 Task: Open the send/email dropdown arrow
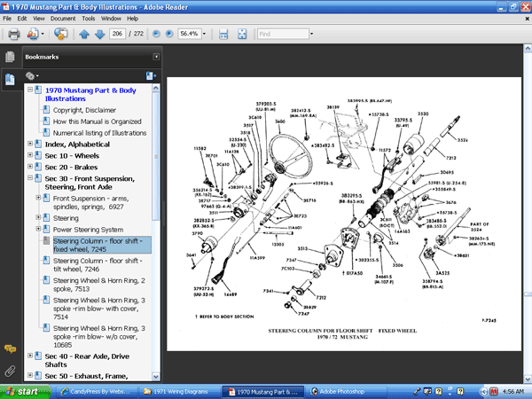tap(43, 34)
